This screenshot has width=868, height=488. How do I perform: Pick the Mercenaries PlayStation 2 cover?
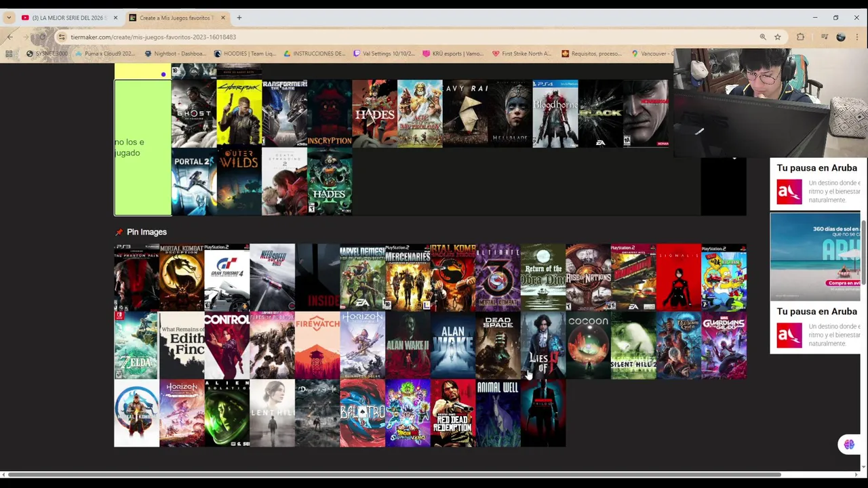408,277
